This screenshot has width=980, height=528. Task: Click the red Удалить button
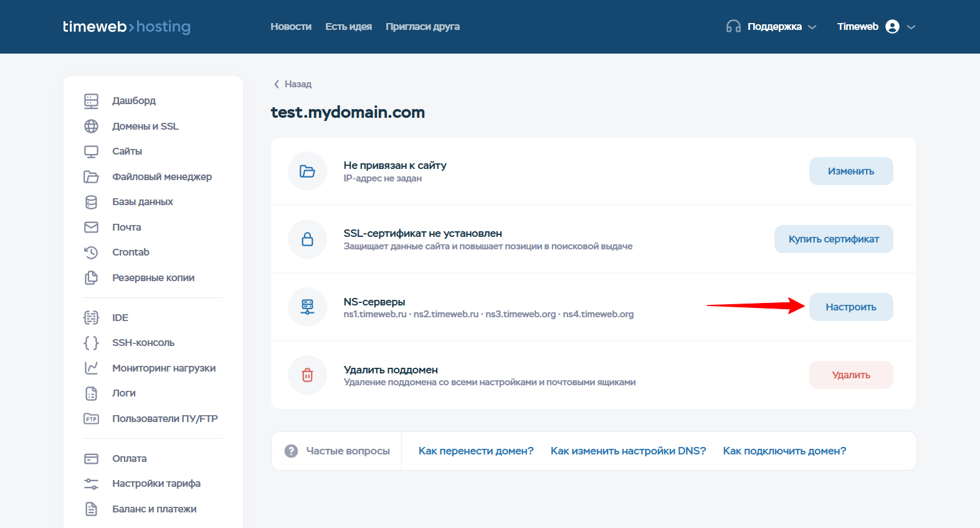pyautogui.click(x=851, y=375)
